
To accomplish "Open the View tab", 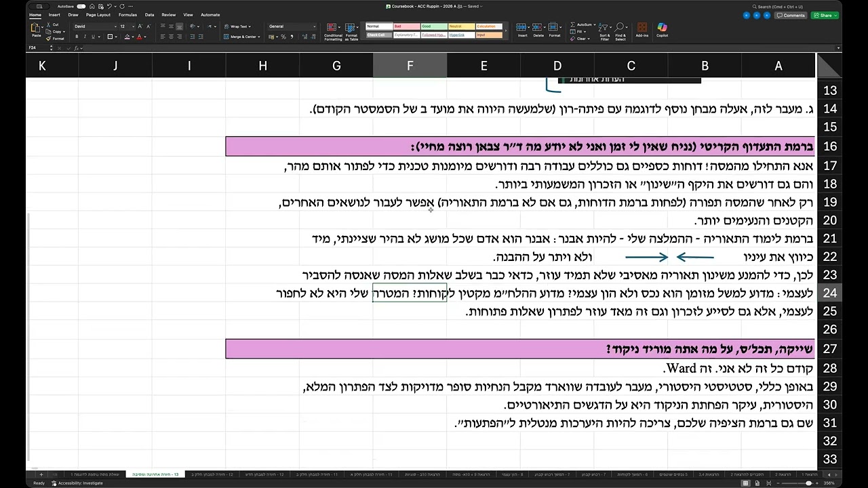I will click(188, 14).
